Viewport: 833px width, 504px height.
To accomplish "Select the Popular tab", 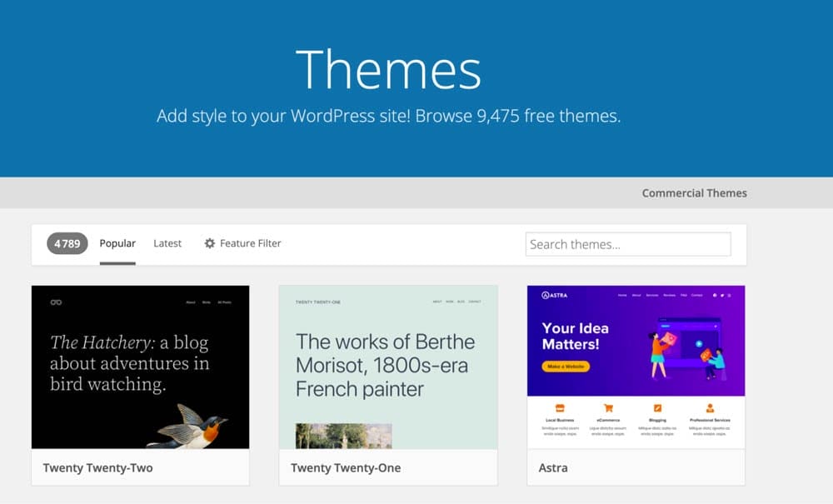I will [117, 243].
